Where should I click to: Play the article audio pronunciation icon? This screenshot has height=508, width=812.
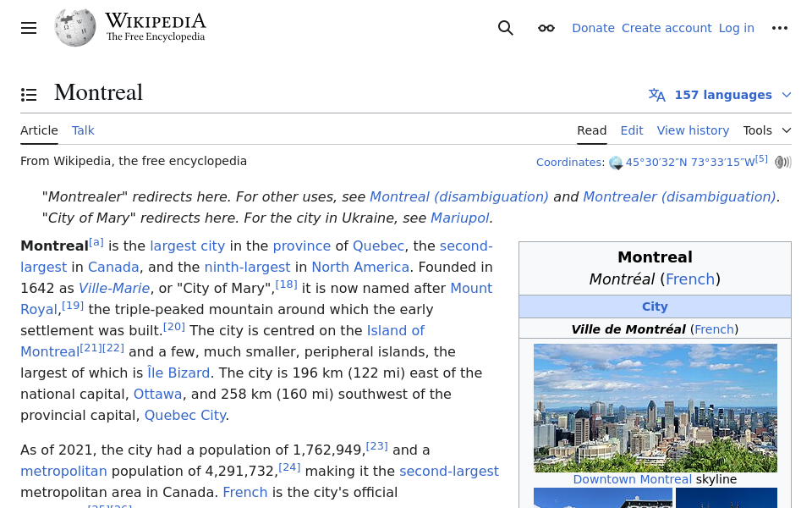(x=783, y=162)
